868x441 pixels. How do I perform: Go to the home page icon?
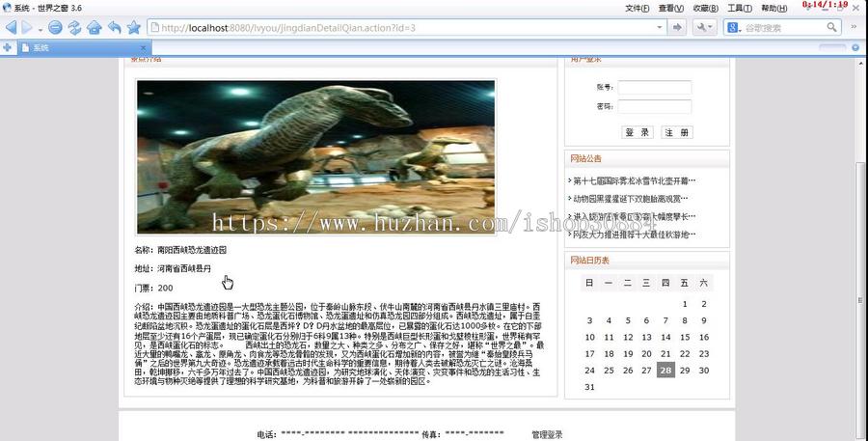[95, 27]
